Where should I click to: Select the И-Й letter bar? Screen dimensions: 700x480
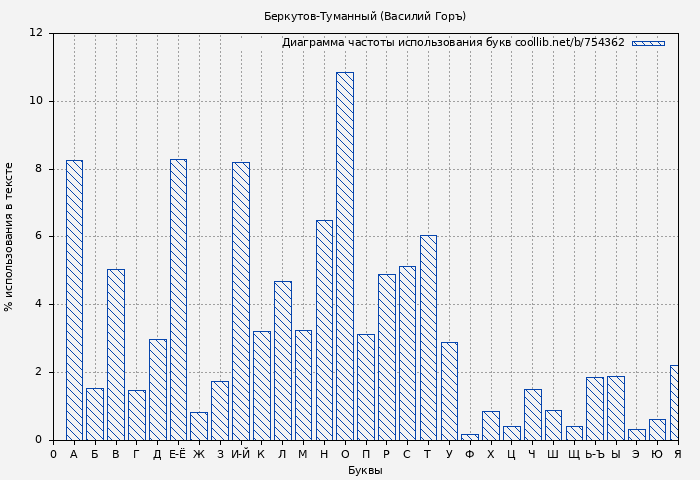(x=240, y=301)
